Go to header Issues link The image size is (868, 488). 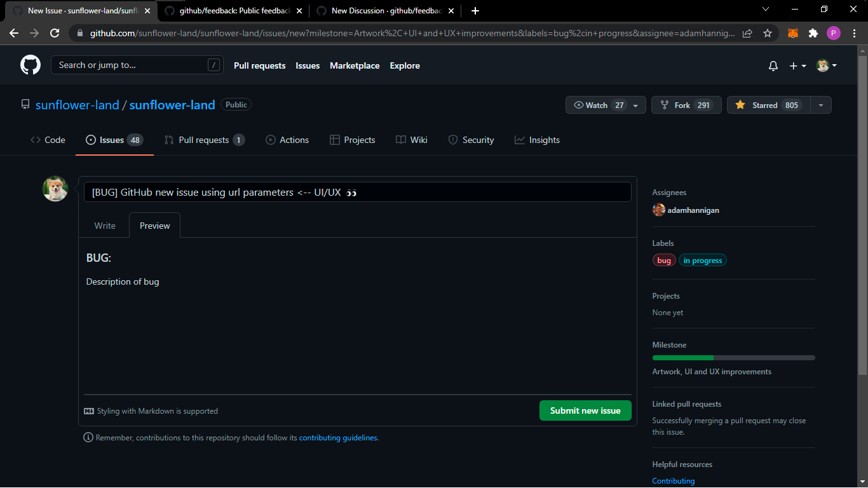pos(308,65)
